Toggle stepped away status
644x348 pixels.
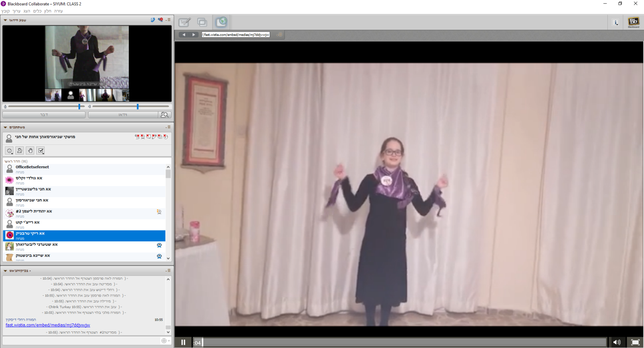click(x=20, y=150)
